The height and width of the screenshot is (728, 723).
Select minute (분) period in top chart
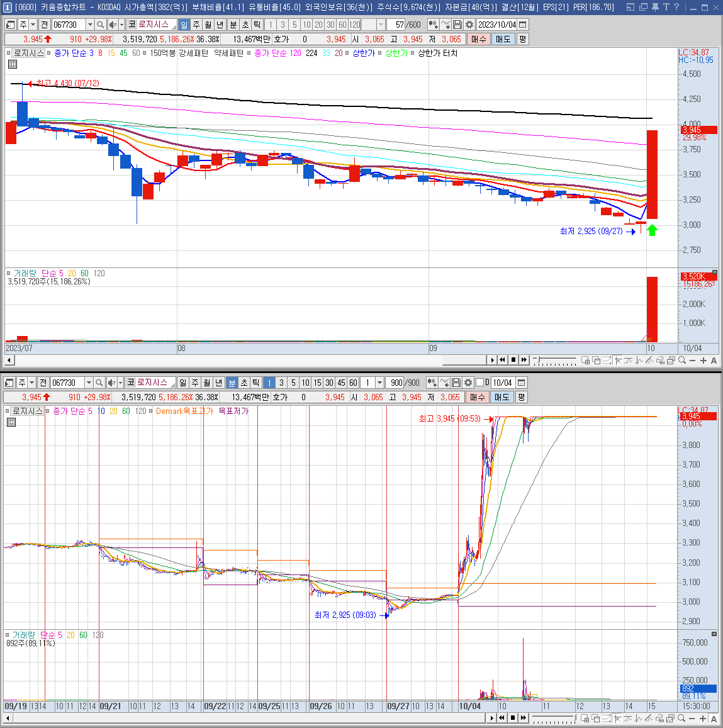pyautogui.click(x=233, y=25)
